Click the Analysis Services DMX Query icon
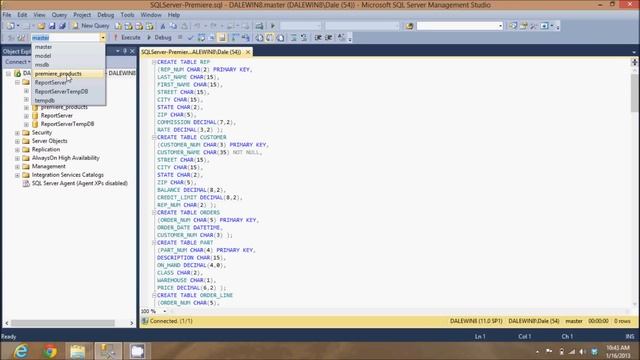 coord(139,26)
